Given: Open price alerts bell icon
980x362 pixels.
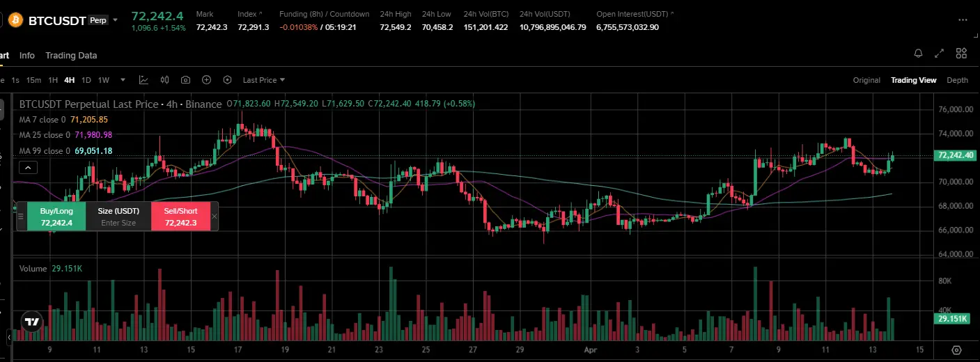Looking at the screenshot, I should [x=918, y=54].
